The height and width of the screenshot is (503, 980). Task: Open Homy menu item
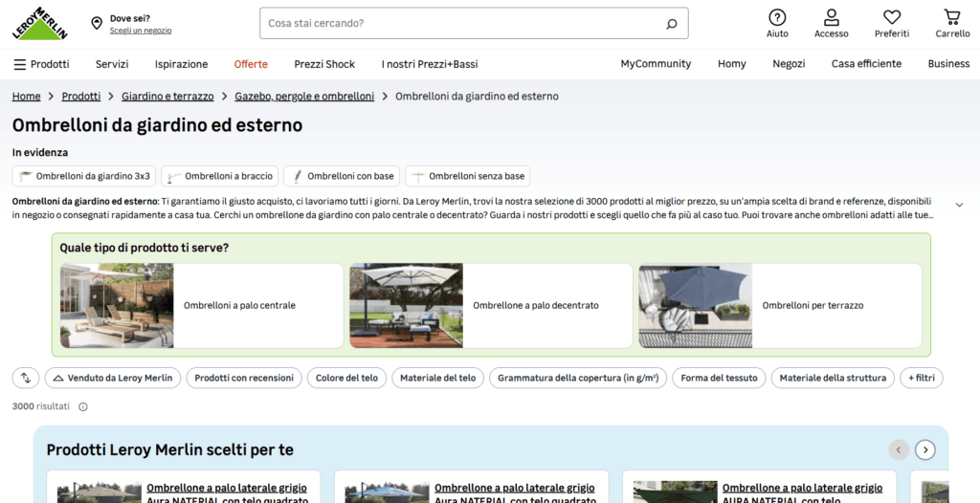731,64
